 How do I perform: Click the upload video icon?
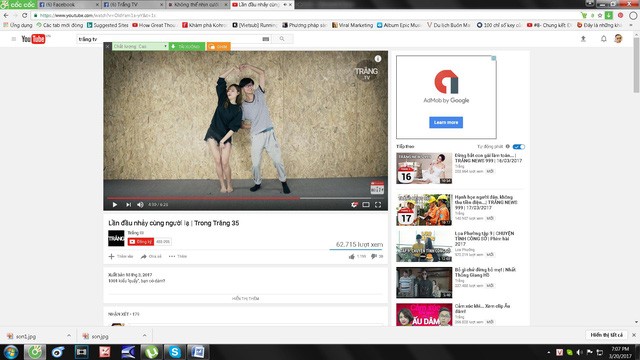click(x=583, y=39)
